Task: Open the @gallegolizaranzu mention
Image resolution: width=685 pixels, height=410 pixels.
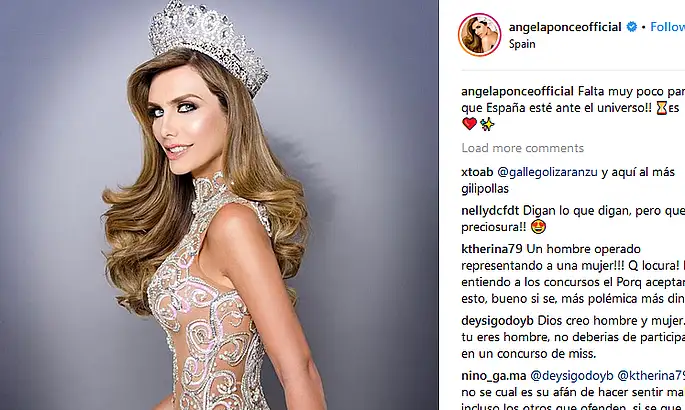Action: [x=547, y=172]
